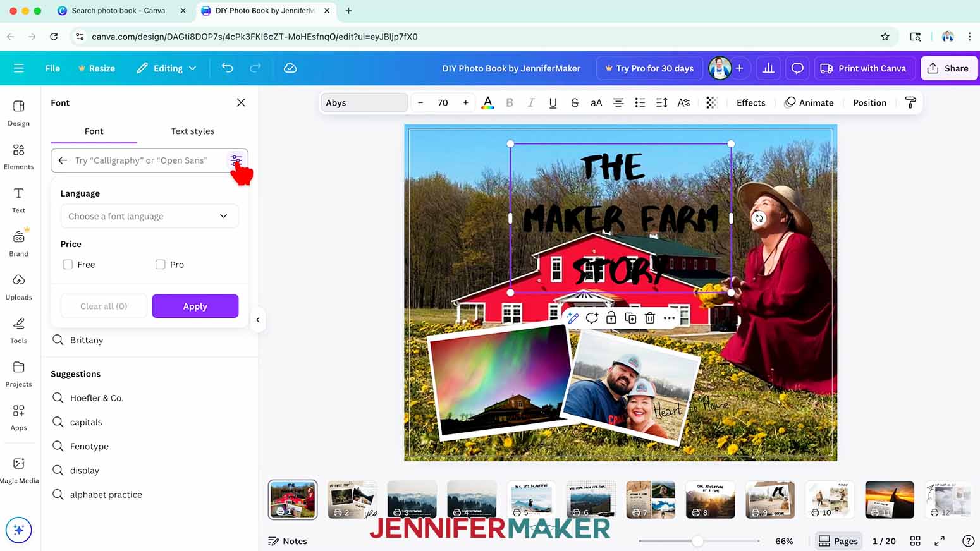Screen dimensions: 980x551
Task: Click the Animate button
Action: 809,102
